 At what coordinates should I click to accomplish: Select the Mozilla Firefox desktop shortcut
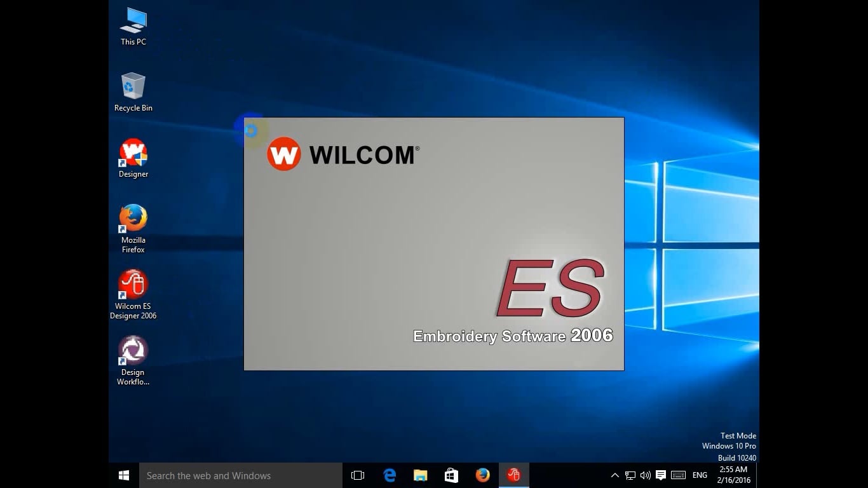[x=133, y=229]
